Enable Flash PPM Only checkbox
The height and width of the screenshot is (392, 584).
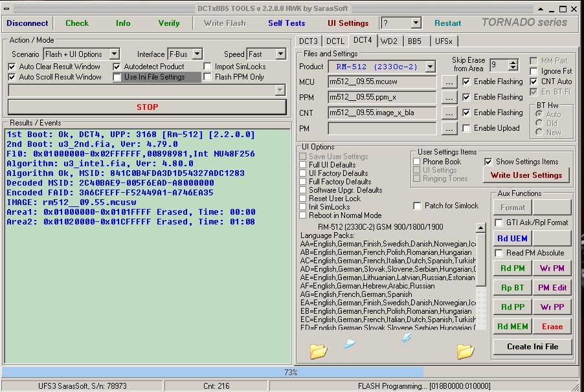click(207, 77)
